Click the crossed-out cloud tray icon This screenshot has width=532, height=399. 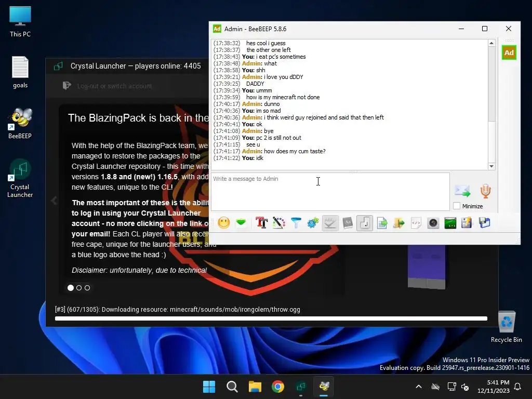[x=435, y=387]
